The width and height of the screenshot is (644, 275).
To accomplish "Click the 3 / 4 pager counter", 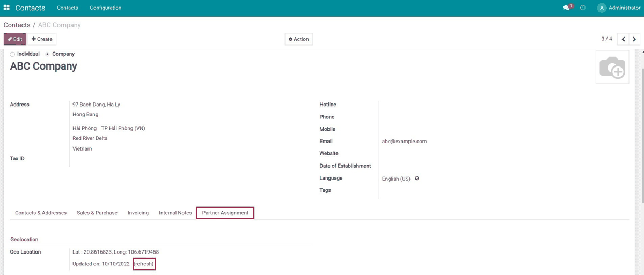I will (606, 39).
